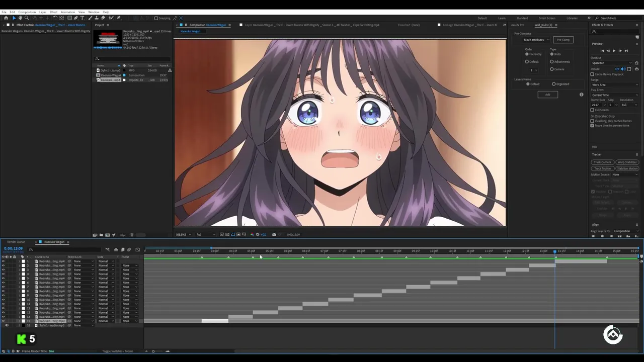Click the Add button in Add_Nulls panel
The height and width of the screenshot is (362, 644).
point(547,95)
